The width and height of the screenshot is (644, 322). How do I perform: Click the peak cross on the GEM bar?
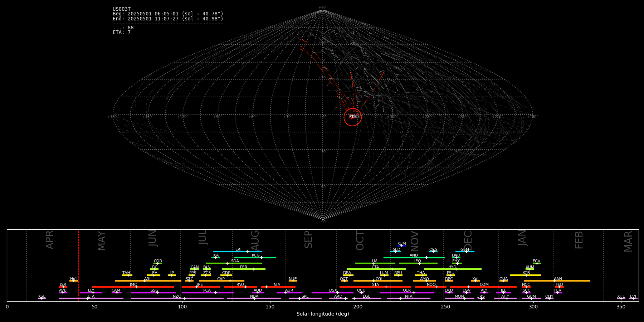pyautogui.click(x=466, y=252)
